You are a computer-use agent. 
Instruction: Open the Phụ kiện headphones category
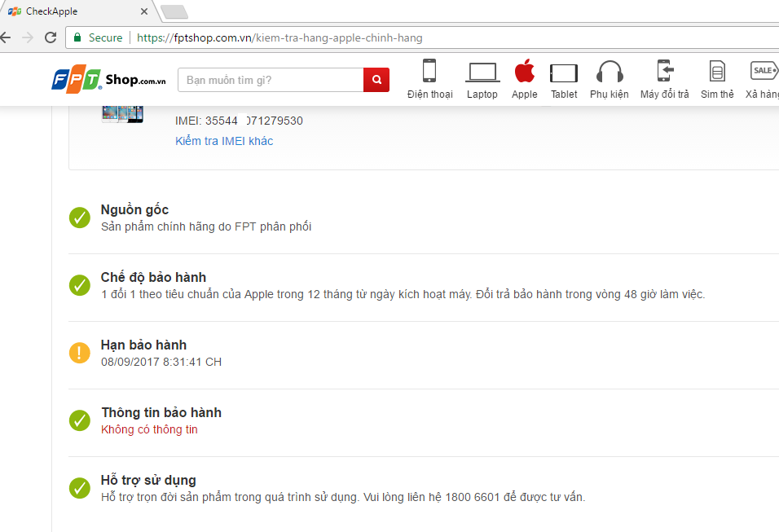[x=609, y=80]
